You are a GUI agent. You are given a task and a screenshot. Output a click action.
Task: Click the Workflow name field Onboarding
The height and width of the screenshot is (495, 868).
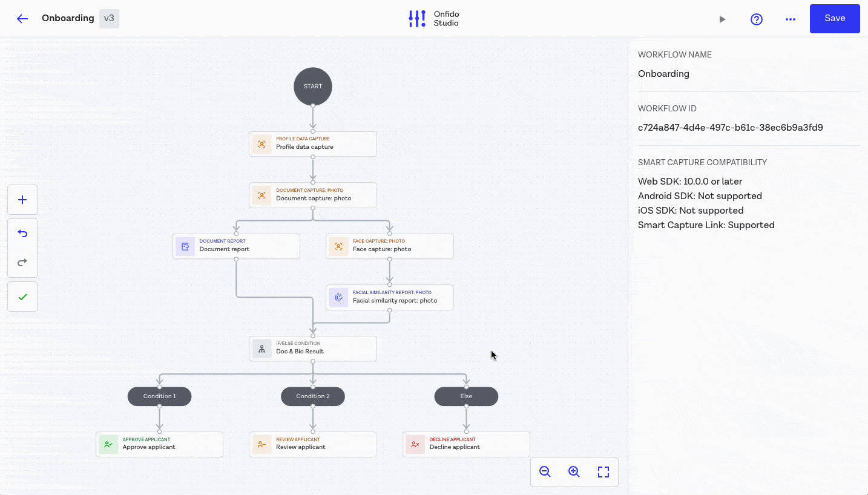tap(663, 74)
